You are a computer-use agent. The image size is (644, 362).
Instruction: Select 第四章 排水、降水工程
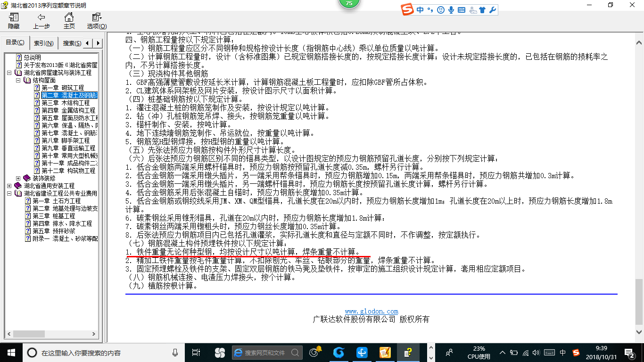click(62, 223)
